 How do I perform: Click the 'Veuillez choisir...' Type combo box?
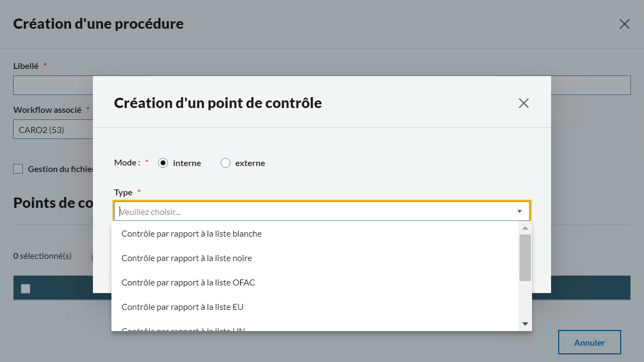point(315,212)
